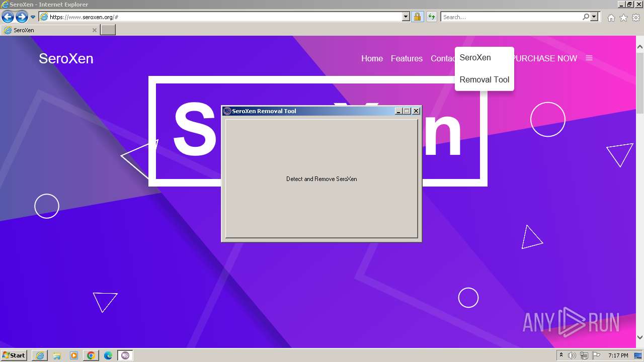The width and height of the screenshot is (644, 362).
Task: Click the 7:17 PM clock
Action: [x=618, y=355]
